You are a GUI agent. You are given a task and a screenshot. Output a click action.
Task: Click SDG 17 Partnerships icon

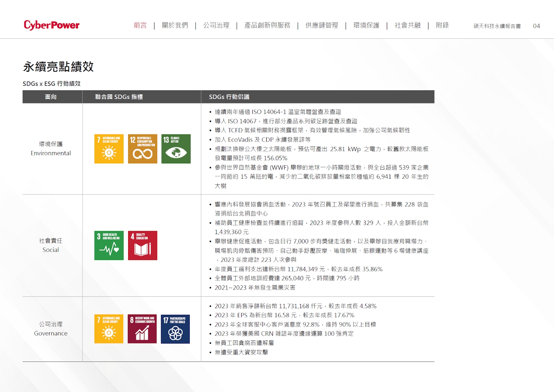[175, 329]
